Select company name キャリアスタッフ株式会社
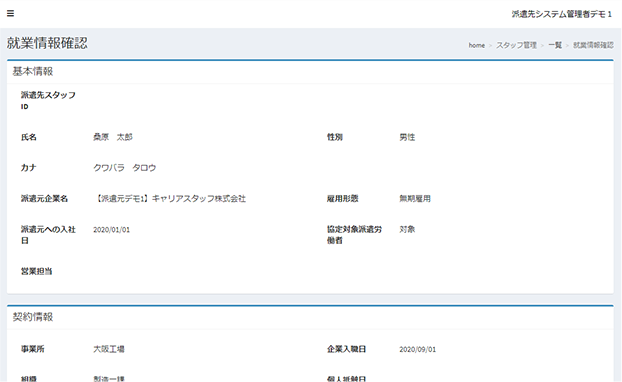The width and height of the screenshot is (622, 382). point(170,198)
